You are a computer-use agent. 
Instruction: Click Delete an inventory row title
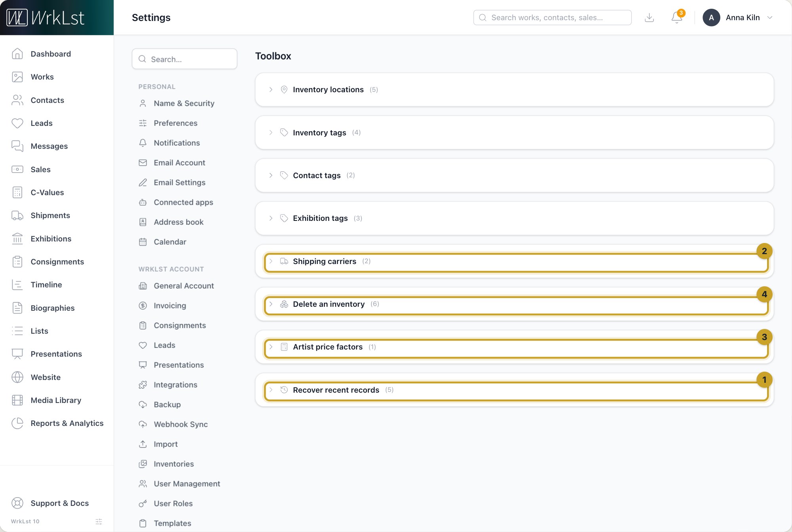(x=329, y=304)
